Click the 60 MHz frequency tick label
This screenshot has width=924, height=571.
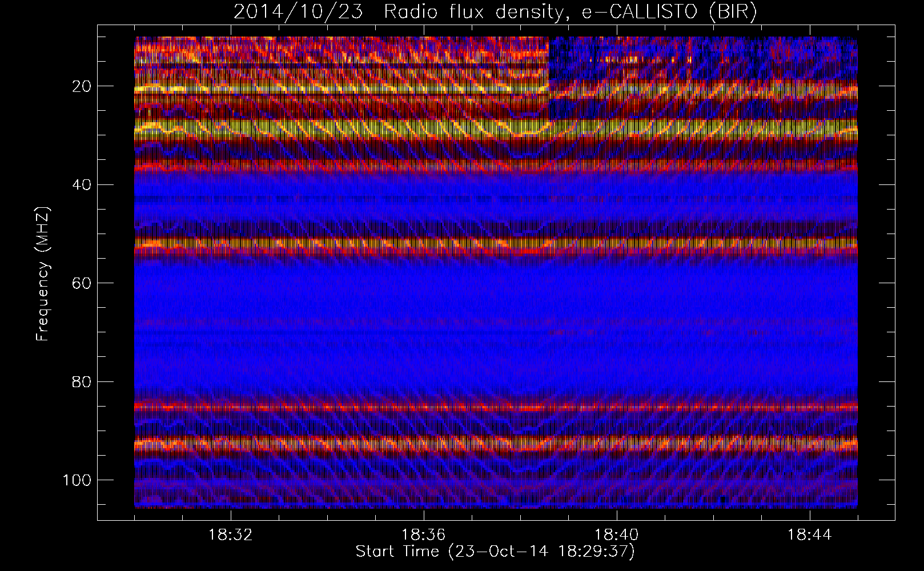[82, 283]
